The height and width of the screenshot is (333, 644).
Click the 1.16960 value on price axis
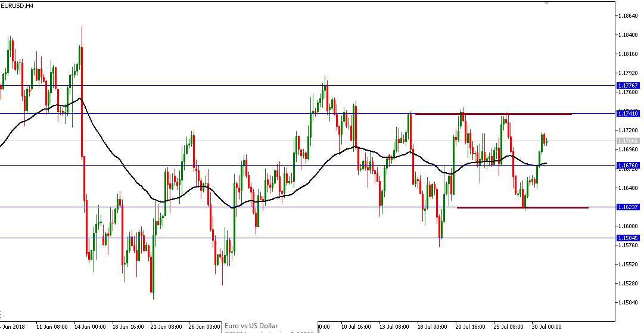(x=629, y=150)
